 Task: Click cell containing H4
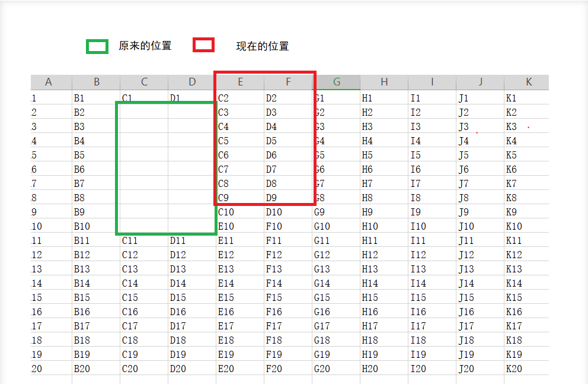[384, 141]
